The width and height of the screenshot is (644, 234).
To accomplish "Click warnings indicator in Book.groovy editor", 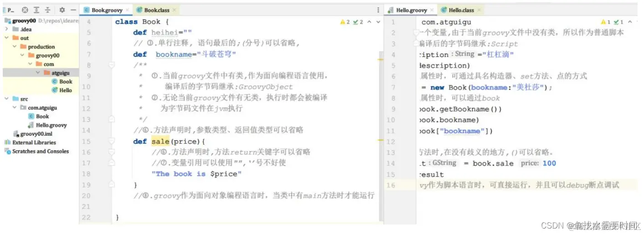I will (345, 22).
